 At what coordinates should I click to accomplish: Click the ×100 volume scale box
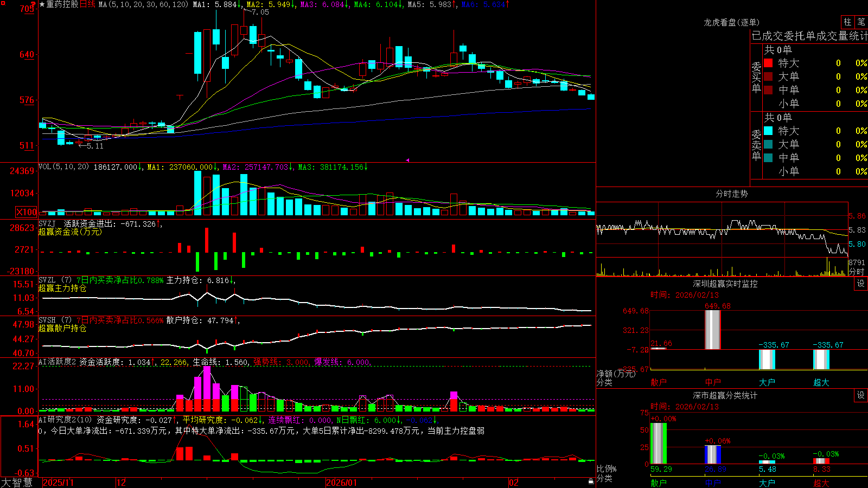click(27, 212)
